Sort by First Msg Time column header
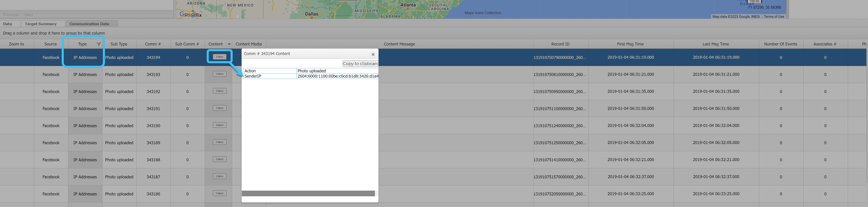This screenshot has width=868, height=207. pyautogui.click(x=630, y=44)
